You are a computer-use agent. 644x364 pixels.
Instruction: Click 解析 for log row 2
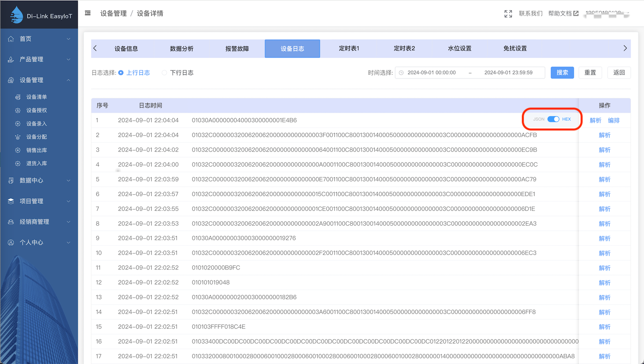pos(605,135)
